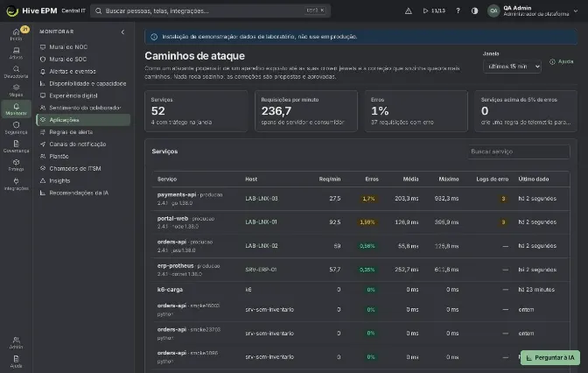Click the Requisições por minuto card
Viewport: 588px width, 373px height.
coord(306,111)
